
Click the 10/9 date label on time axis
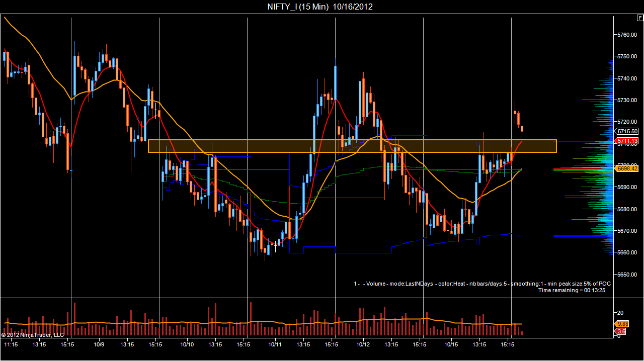pos(99,344)
